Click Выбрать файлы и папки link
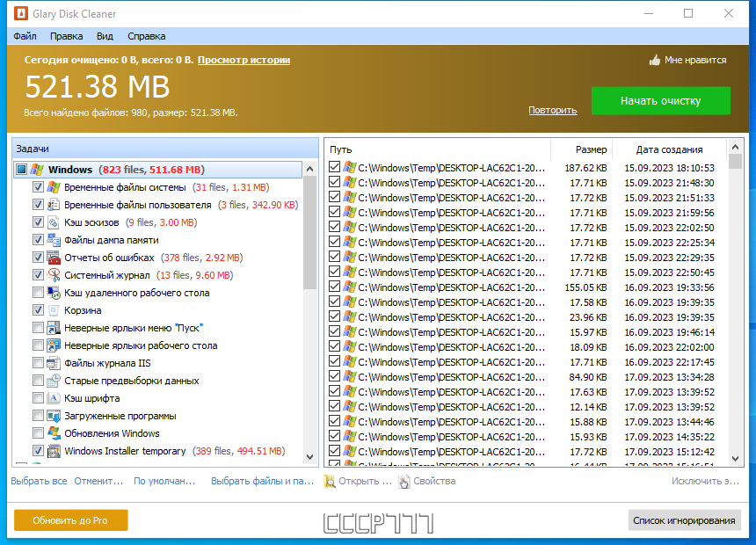 (x=262, y=481)
